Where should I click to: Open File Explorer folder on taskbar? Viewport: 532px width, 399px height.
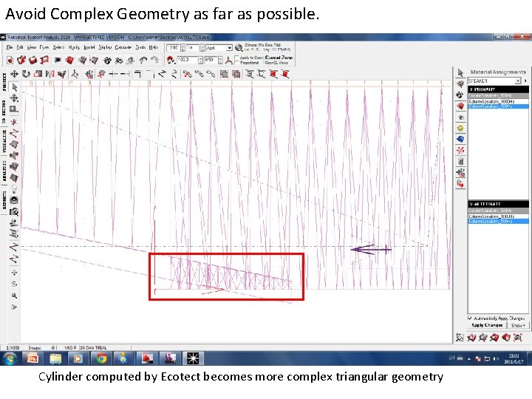[55, 358]
